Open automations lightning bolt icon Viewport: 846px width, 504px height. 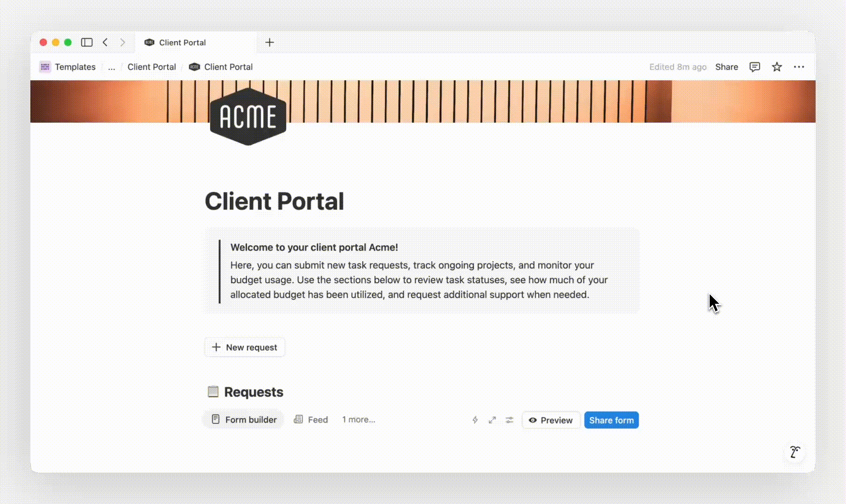tap(475, 420)
